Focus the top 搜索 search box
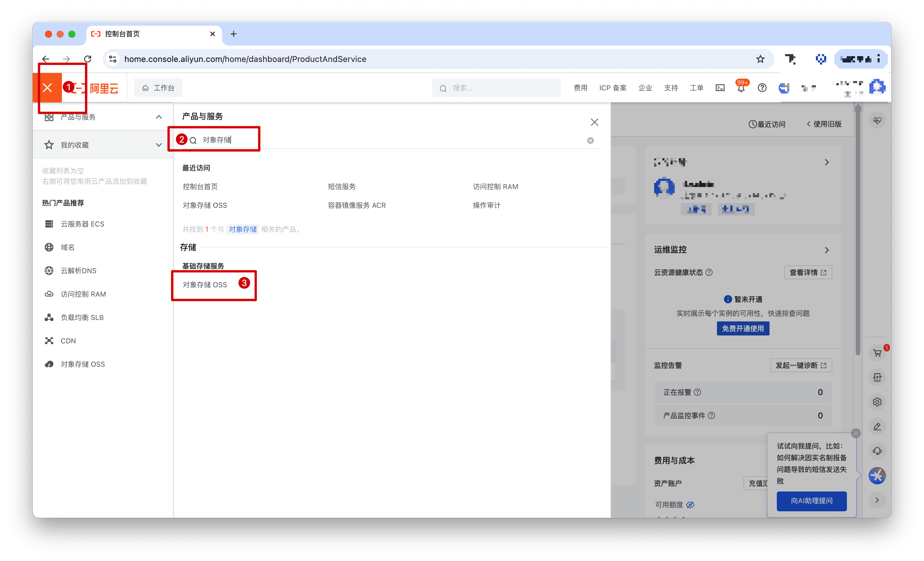This screenshot has width=924, height=561. (496, 88)
